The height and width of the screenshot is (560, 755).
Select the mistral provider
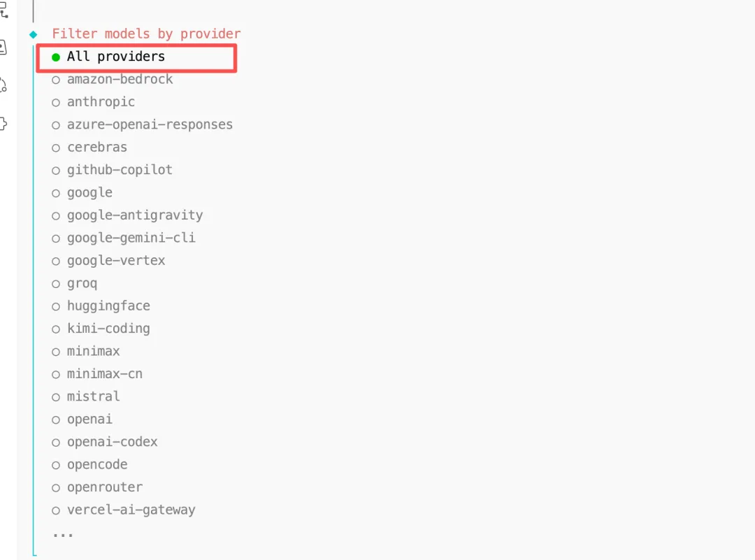[93, 396]
